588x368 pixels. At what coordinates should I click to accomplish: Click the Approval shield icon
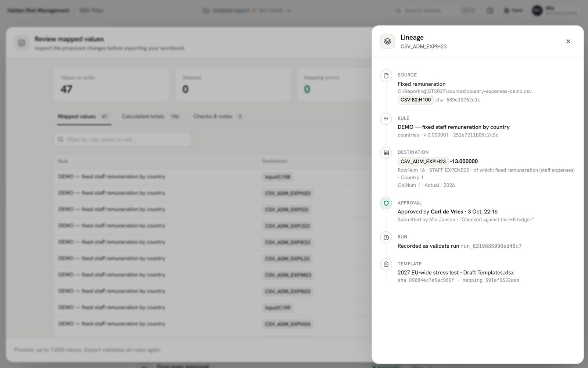(386, 203)
